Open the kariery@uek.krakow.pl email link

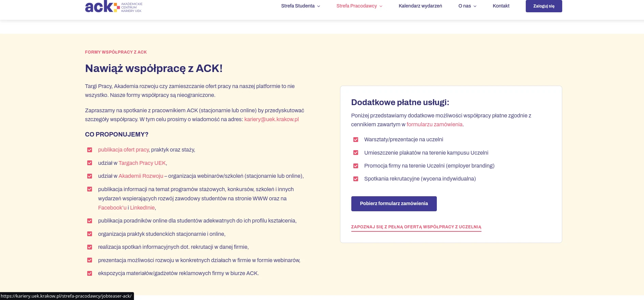[272, 119]
